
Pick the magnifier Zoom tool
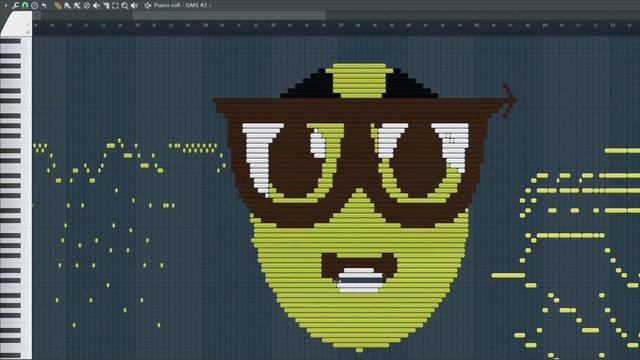pyautogui.click(x=124, y=6)
